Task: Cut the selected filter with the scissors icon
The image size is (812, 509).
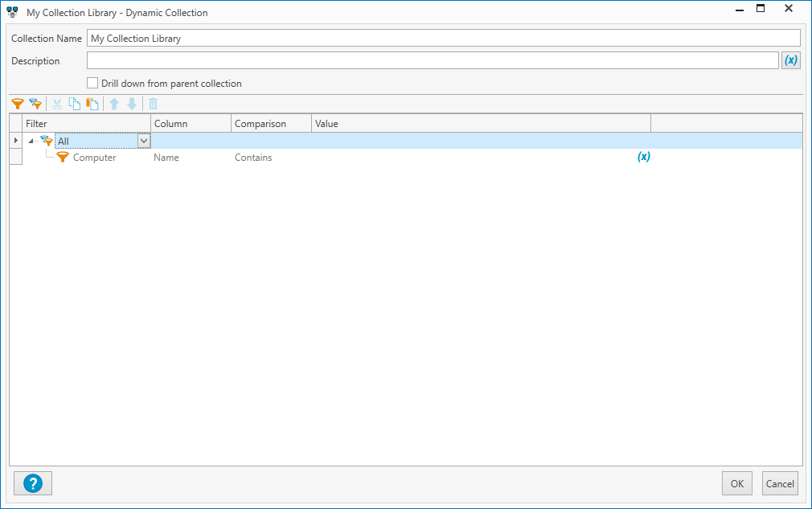Action: [x=56, y=104]
